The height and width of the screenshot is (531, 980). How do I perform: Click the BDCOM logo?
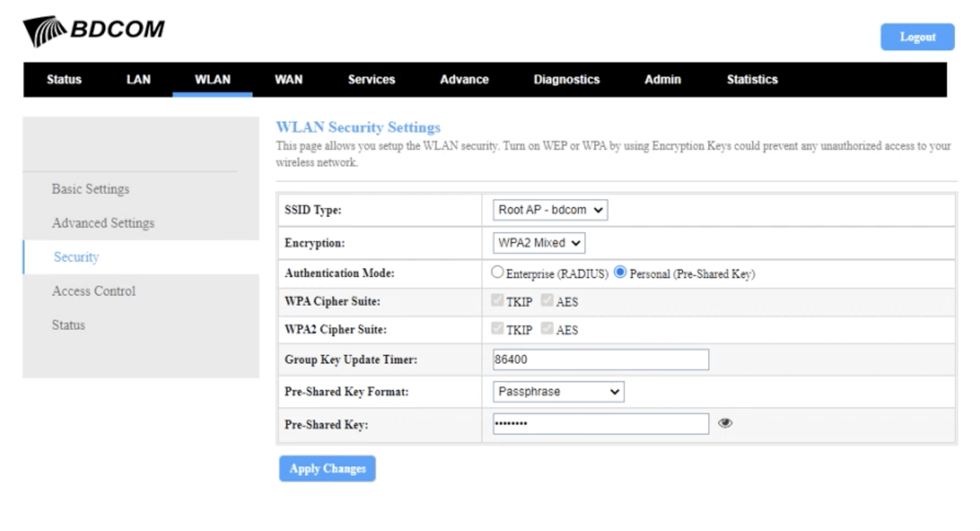pyautogui.click(x=94, y=31)
